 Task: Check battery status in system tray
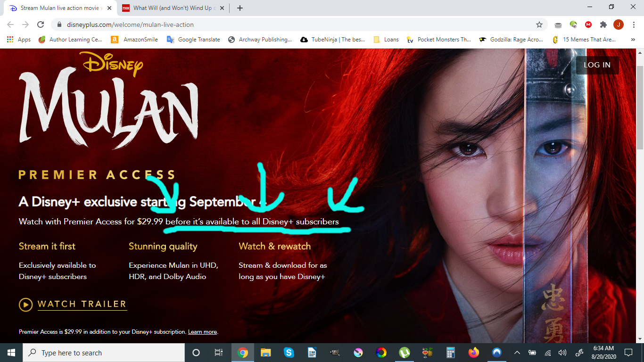click(x=532, y=353)
